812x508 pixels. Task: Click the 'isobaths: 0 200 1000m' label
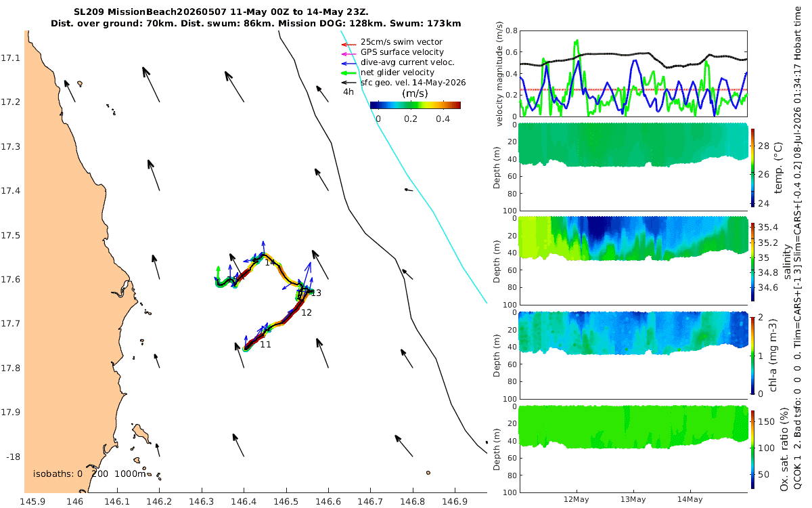[89, 473]
